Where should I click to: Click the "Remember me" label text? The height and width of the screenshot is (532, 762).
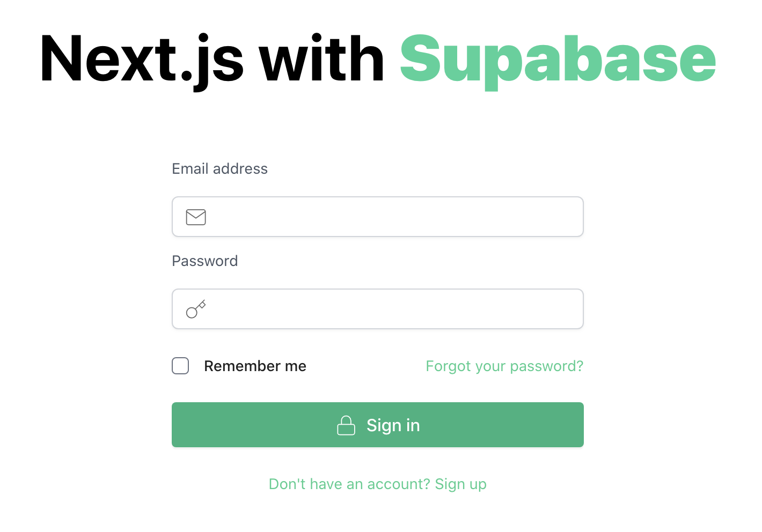pyautogui.click(x=255, y=366)
